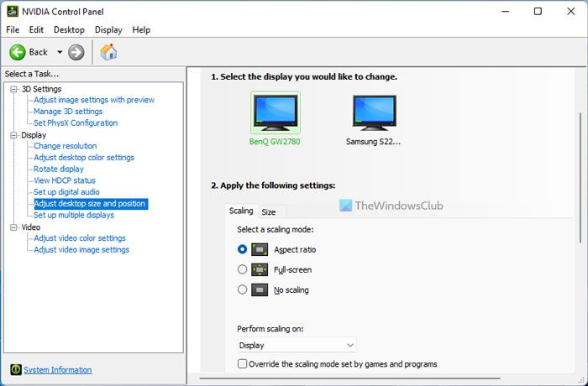
Task: Open Adjust image settings with preview
Action: pos(94,100)
